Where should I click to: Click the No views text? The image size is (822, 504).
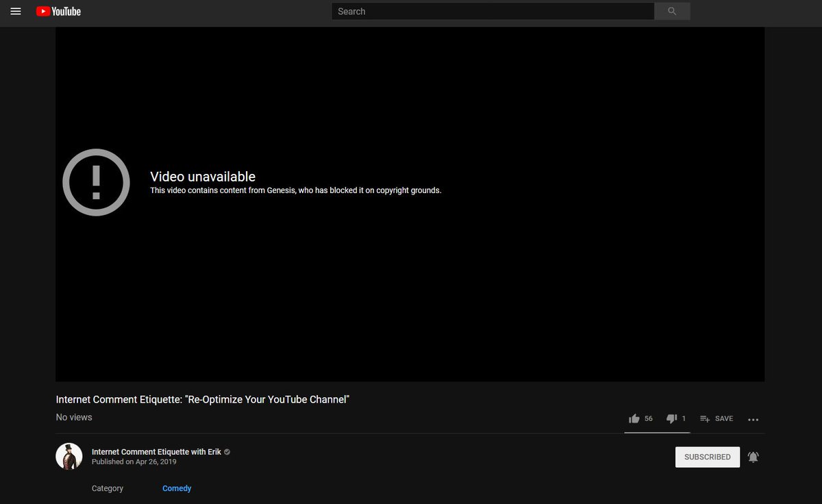74,417
